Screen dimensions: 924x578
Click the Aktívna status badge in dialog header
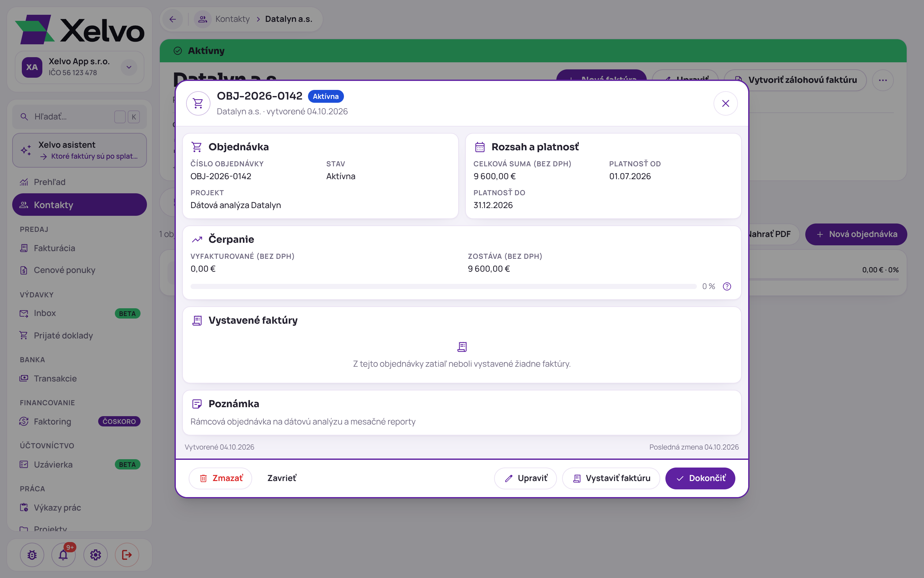pos(326,96)
